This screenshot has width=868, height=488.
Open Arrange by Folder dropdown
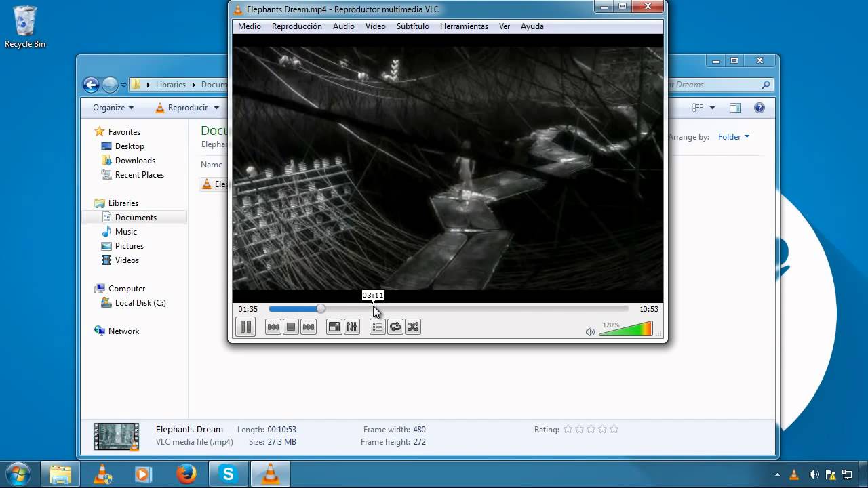734,137
